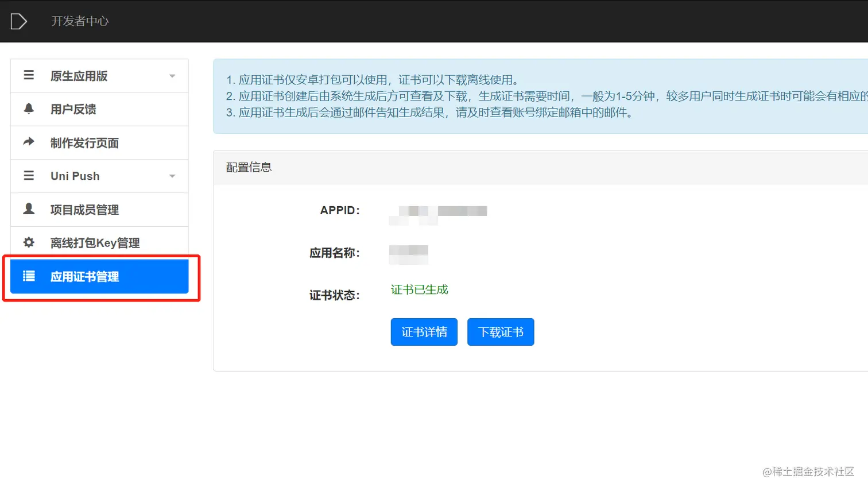
Task: Click the APPID label
Action: (340, 210)
